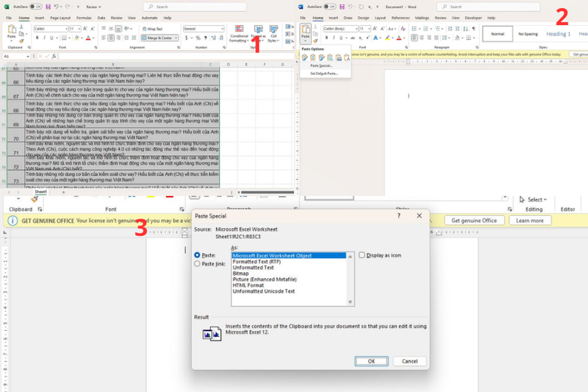Open Word's font dropdown showing Calibri (Body)
Image resolution: width=588 pixels, height=392 pixels.
click(356, 29)
